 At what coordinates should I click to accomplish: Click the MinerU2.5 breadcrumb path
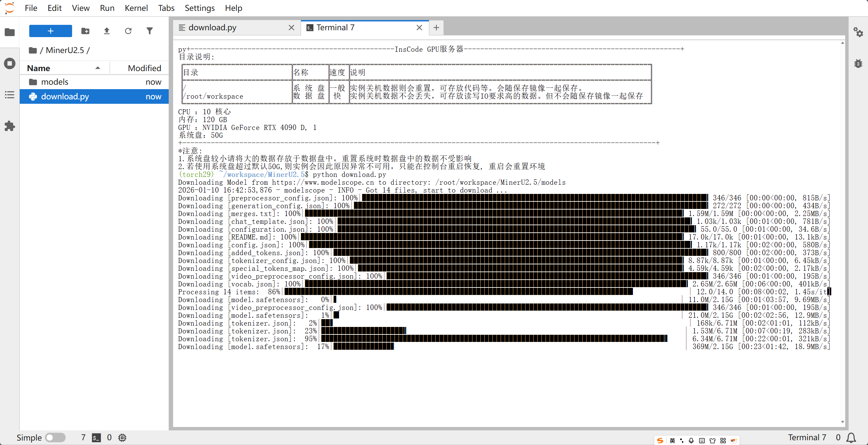[65, 50]
